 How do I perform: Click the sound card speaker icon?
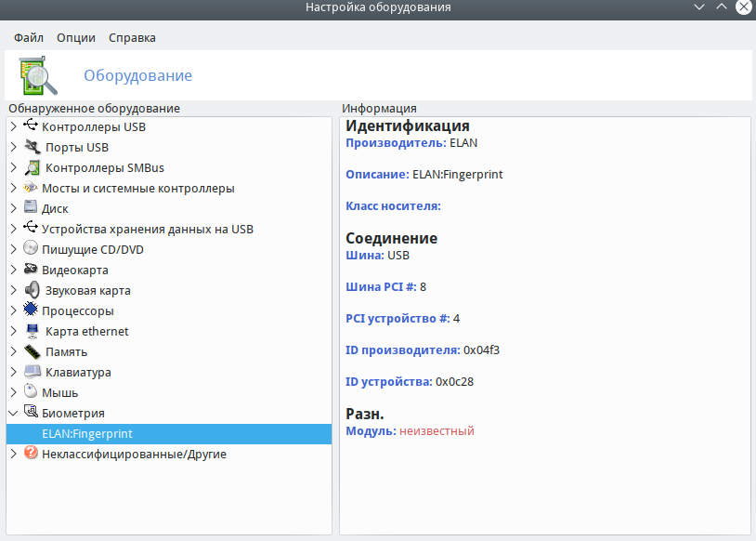tap(33, 290)
